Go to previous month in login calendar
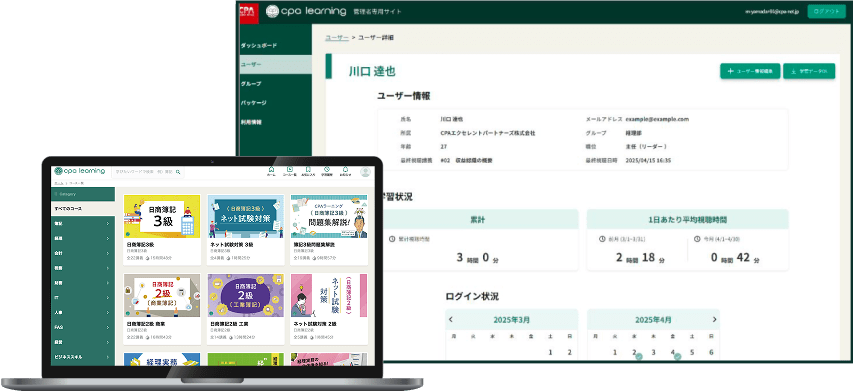Viewport: 853px width, 391px height. pyautogui.click(x=450, y=319)
